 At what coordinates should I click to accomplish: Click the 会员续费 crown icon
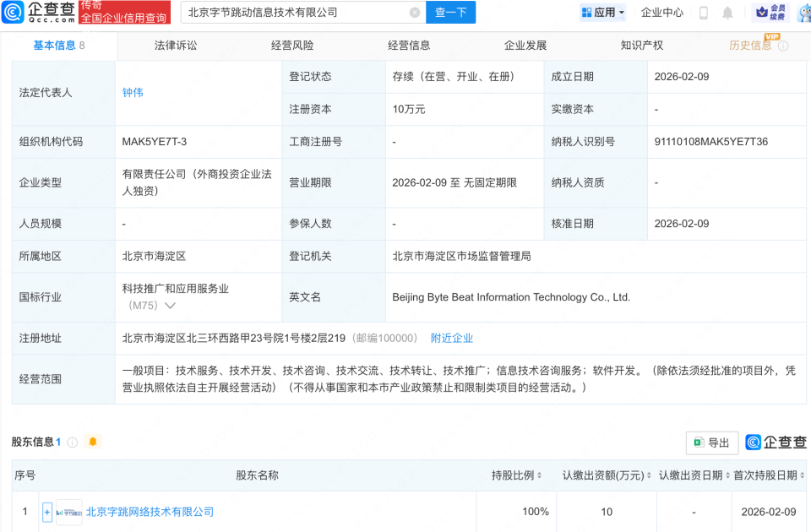click(763, 12)
